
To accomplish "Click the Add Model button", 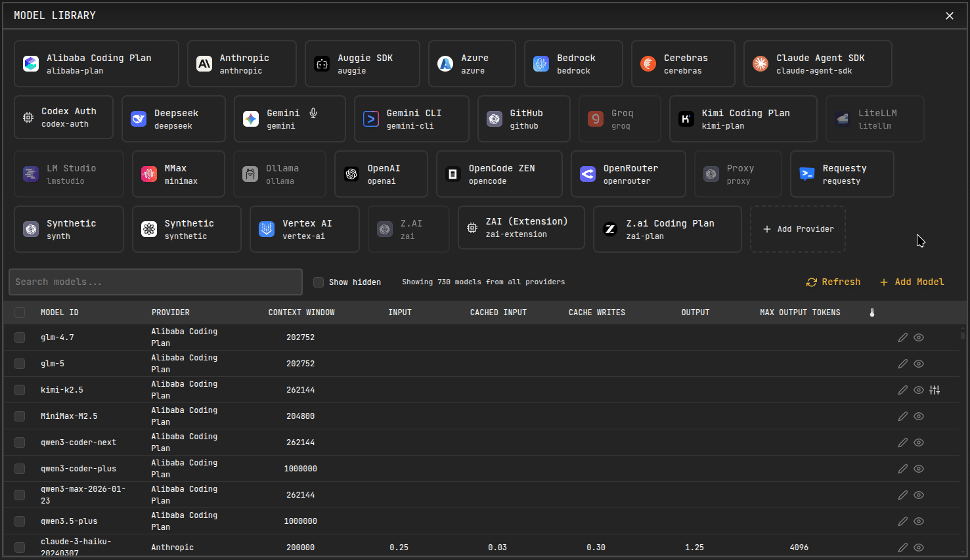I will [912, 282].
